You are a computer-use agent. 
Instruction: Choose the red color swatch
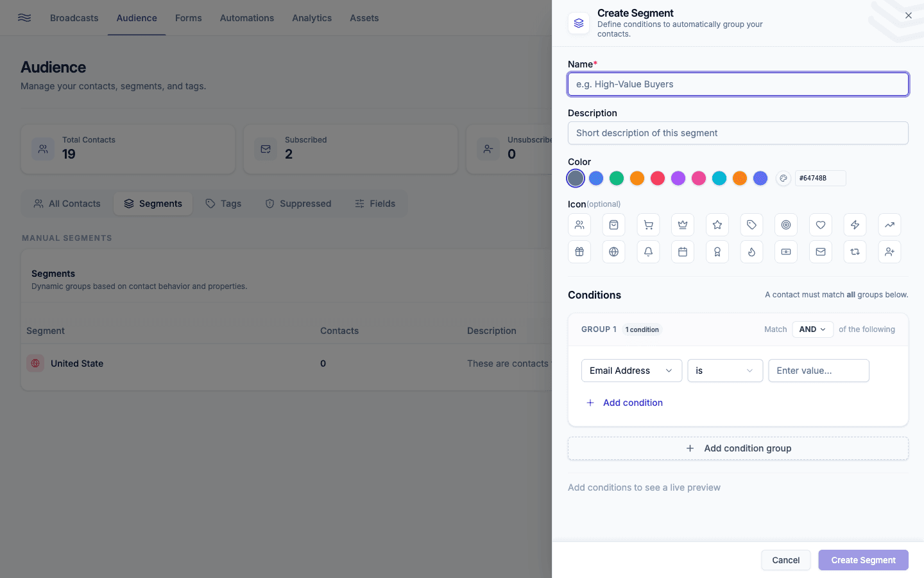point(658,179)
